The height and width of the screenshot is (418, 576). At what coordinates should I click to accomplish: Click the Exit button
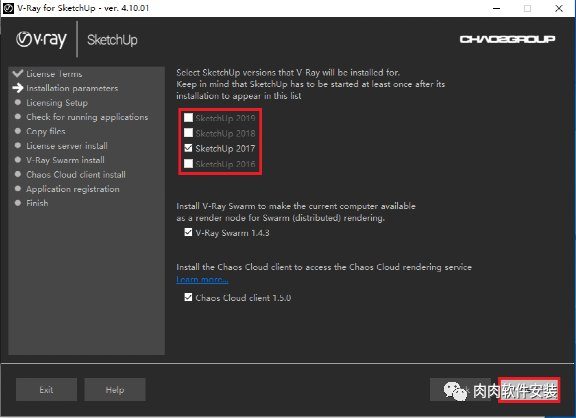click(x=46, y=390)
